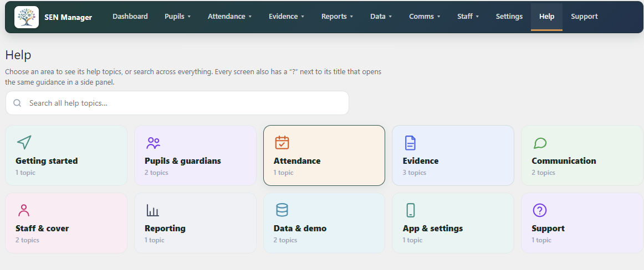Open the Comms dropdown menu
The height and width of the screenshot is (270, 644).
(425, 17)
